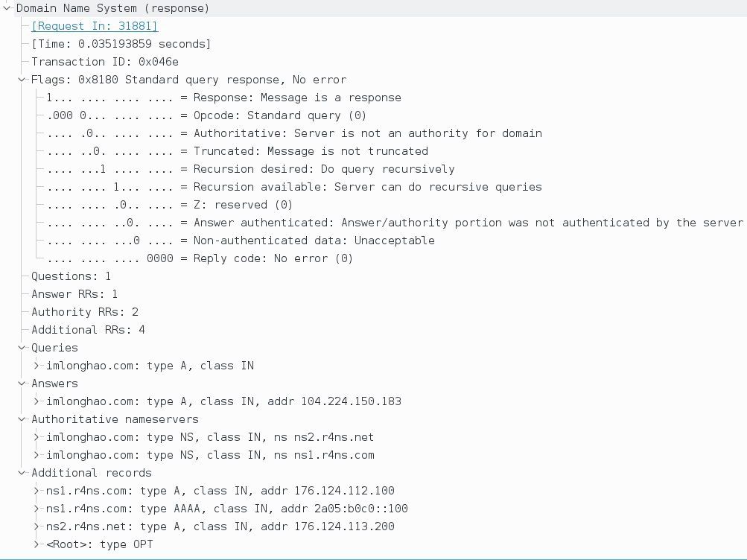The width and height of the screenshot is (747, 560).
Task: Expand ns2.r4ns.net type A record
Action: click(37, 526)
